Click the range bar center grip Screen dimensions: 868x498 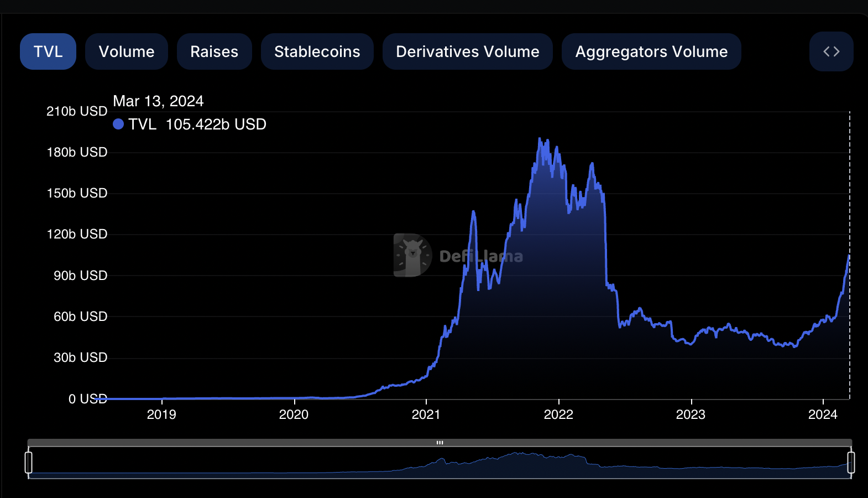pyautogui.click(x=440, y=443)
